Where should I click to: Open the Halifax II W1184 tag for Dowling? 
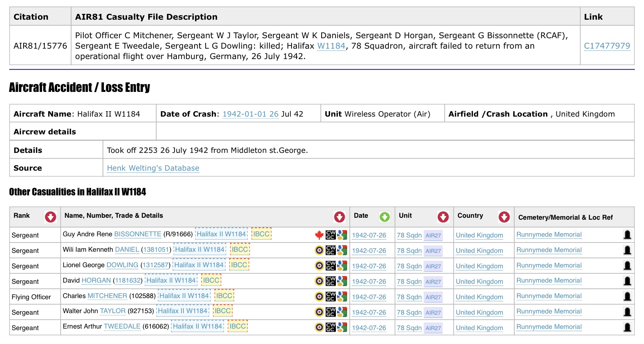point(199,265)
